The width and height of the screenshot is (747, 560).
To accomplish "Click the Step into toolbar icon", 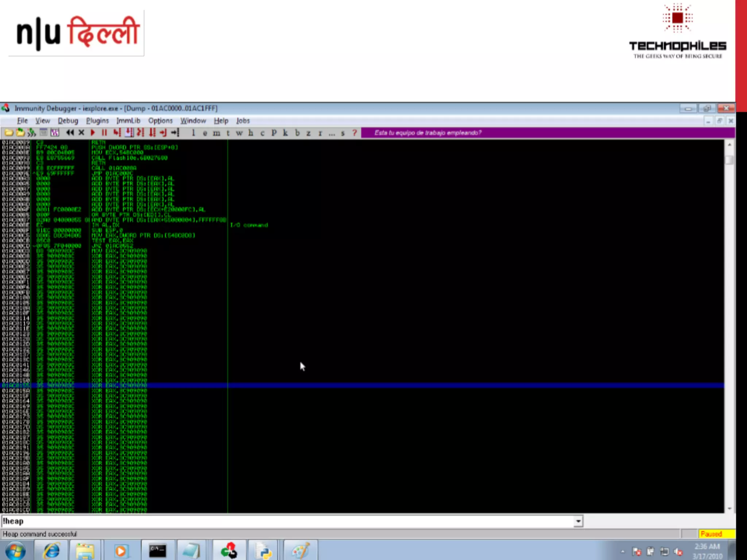I will tap(117, 133).
